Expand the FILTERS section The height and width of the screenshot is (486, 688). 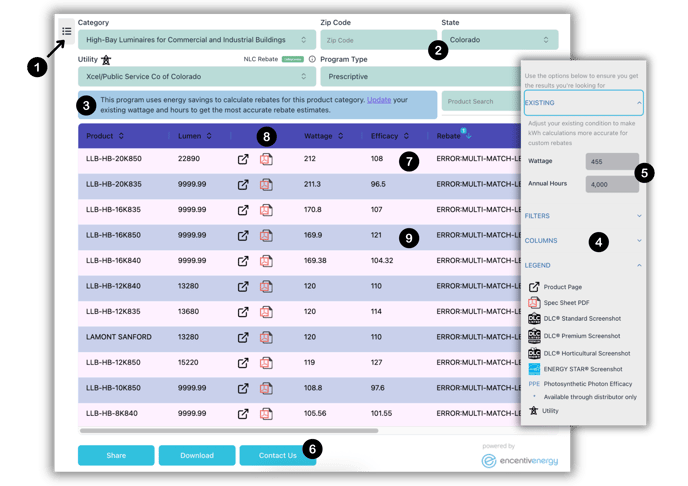coord(583,215)
